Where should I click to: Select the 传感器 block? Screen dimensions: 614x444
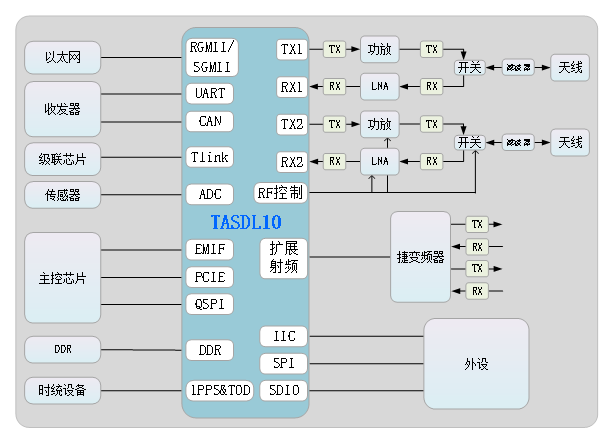(x=62, y=194)
